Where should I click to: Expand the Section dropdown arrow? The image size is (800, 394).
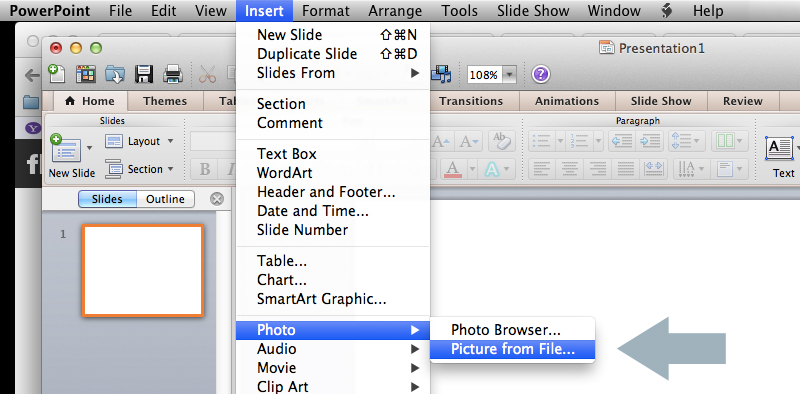170,169
